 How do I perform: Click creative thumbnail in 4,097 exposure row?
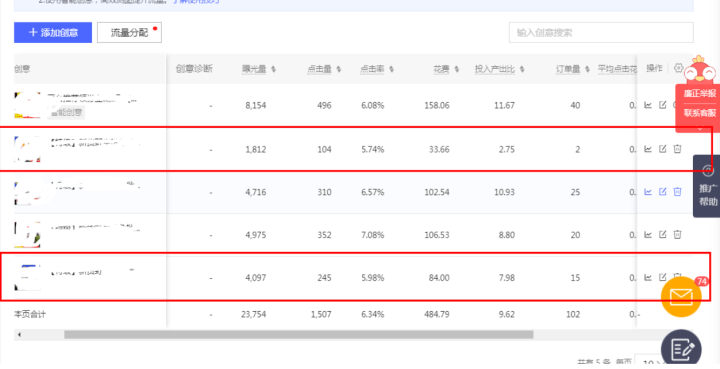click(28, 278)
